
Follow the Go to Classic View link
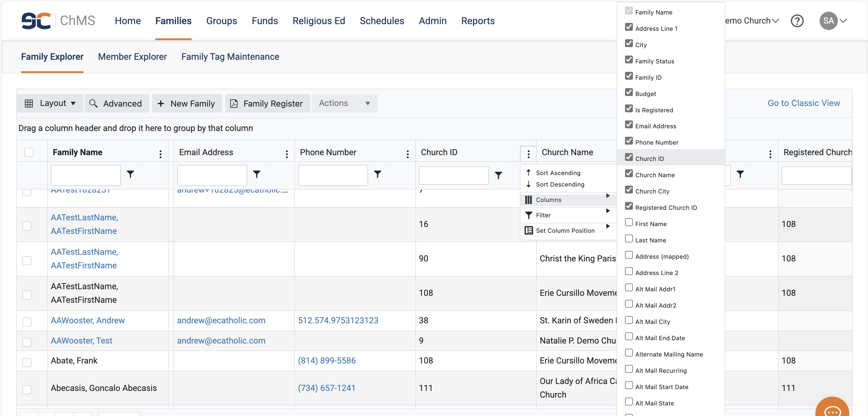(x=803, y=103)
